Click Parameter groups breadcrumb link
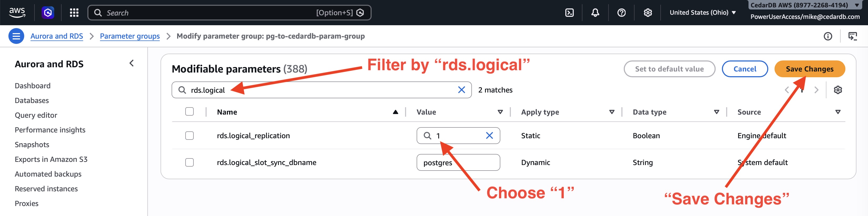868x216 pixels. pos(130,36)
